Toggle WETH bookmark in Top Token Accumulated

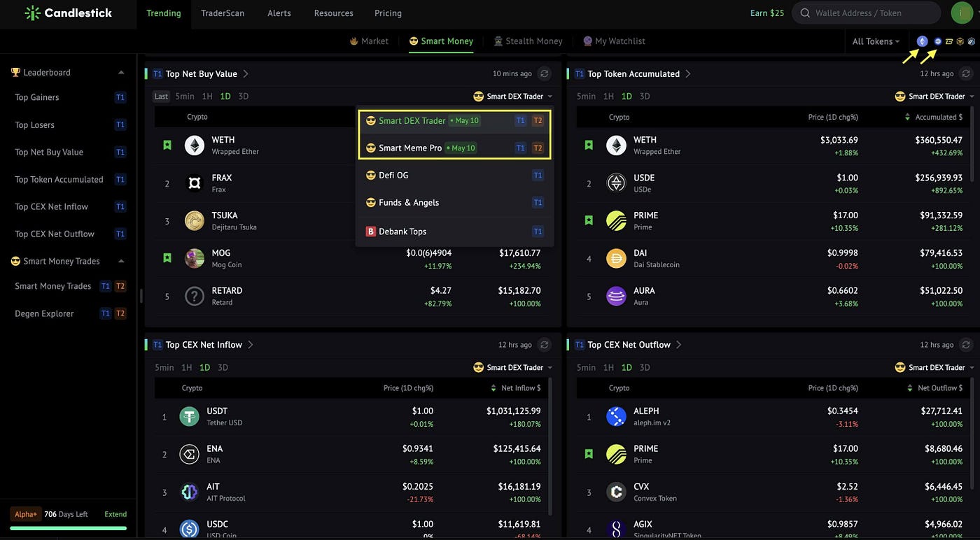(589, 145)
